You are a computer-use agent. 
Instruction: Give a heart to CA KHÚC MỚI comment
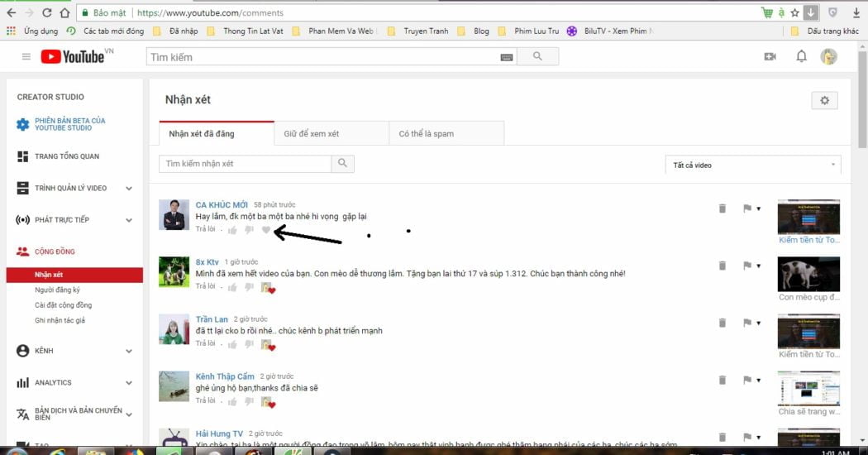click(x=265, y=229)
